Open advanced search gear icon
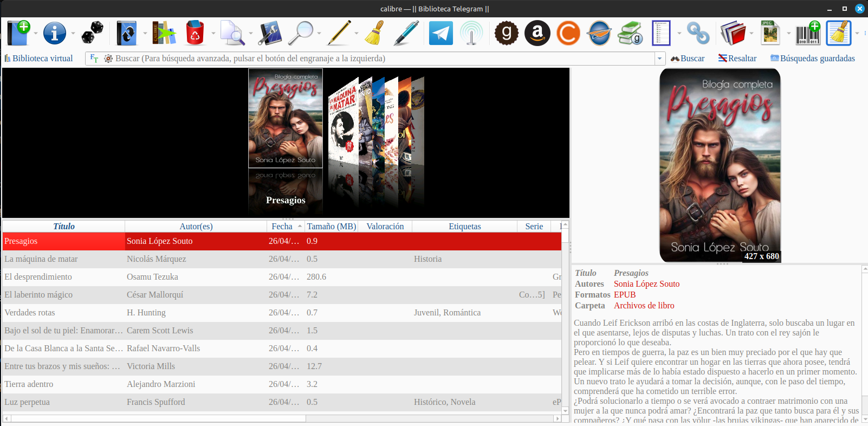This screenshot has width=868, height=426. (108, 58)
